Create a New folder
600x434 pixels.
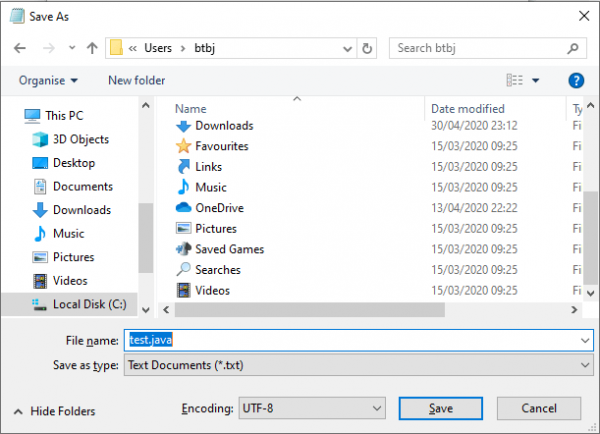[137, 80]
